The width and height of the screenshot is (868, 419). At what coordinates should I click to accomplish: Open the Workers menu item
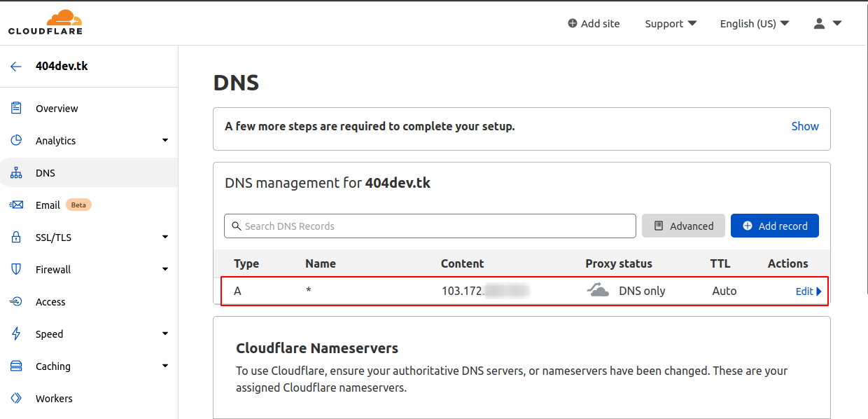point(54,398)
